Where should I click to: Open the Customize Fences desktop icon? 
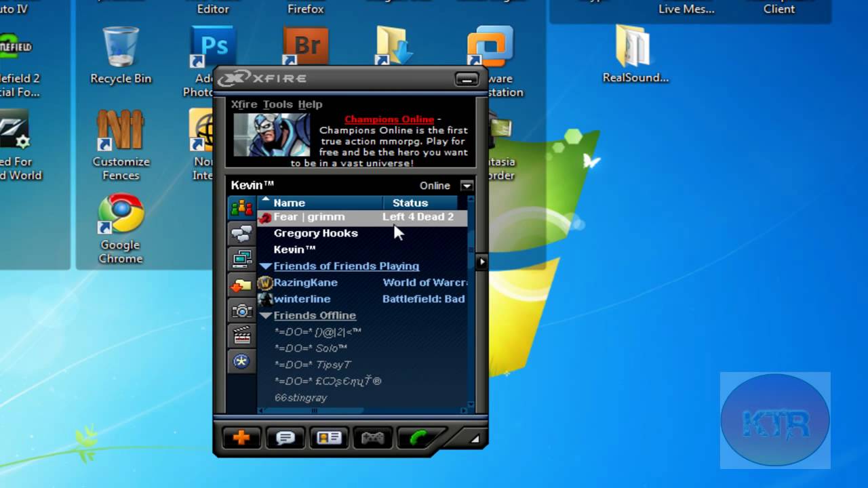click(x=121, y=145)
